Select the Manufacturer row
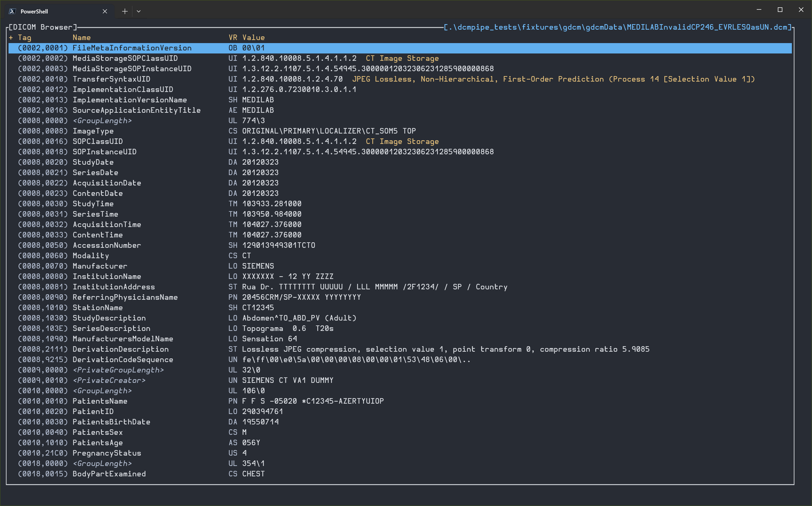 (400, 266)
